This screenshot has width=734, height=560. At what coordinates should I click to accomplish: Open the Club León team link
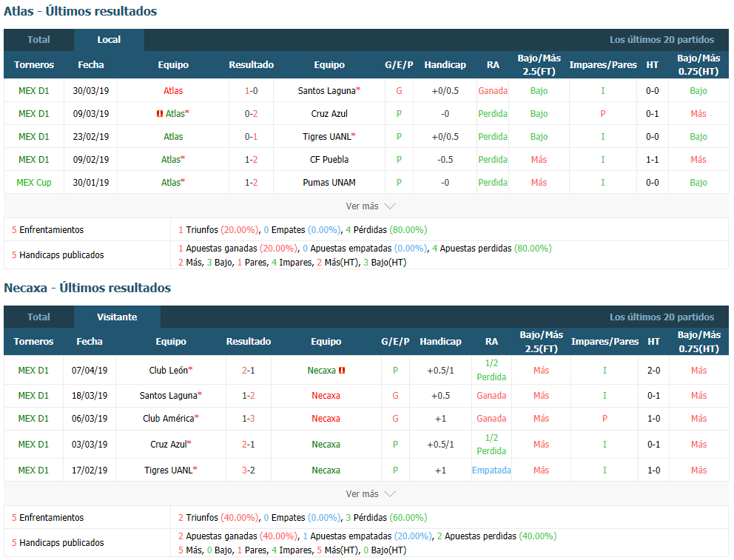169,371
